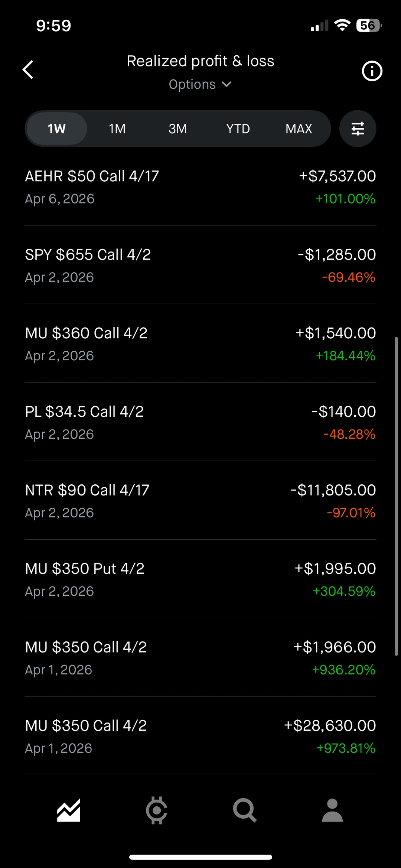Image resolution: width=401 pixels, height=868 pixels.
Task: Tap the back arrow icon
Action: (28, 70)
